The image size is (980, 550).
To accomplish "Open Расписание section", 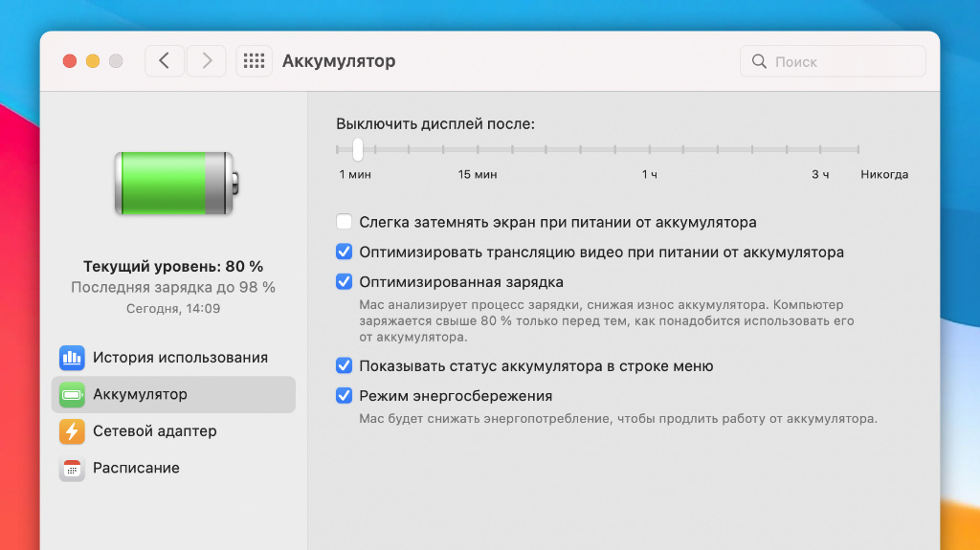I will tap(173, 468).
